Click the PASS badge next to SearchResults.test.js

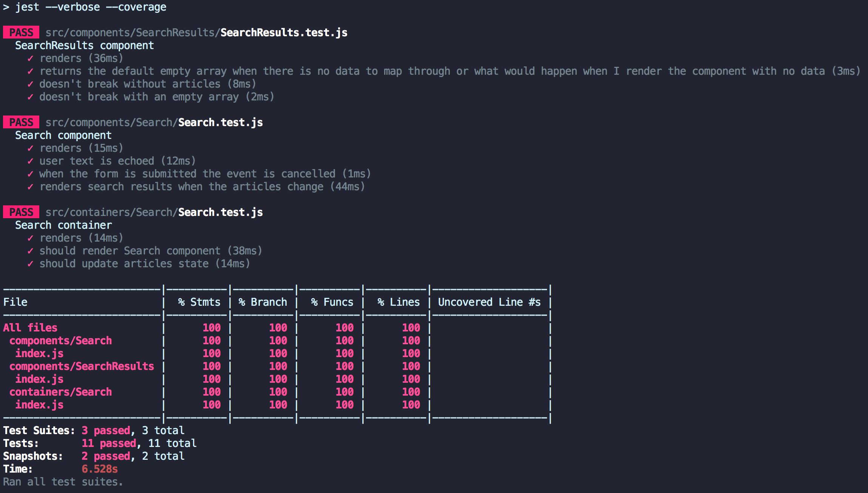tap(21, 32)
